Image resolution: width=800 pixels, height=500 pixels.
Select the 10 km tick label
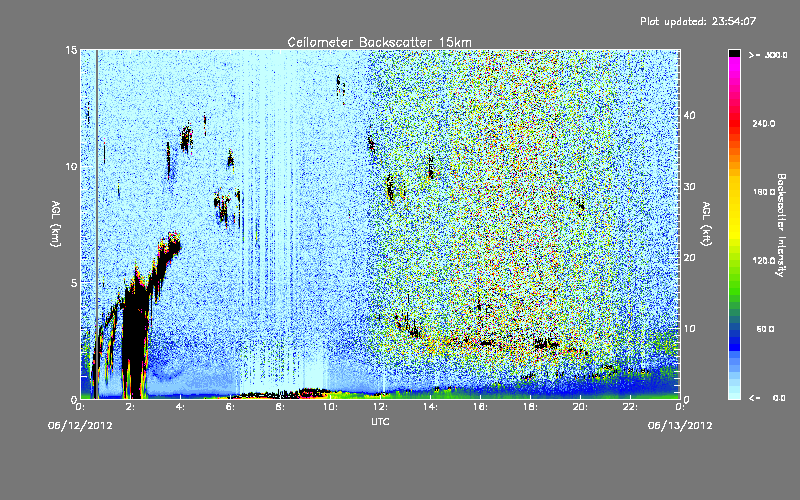(x=71, y=166)
